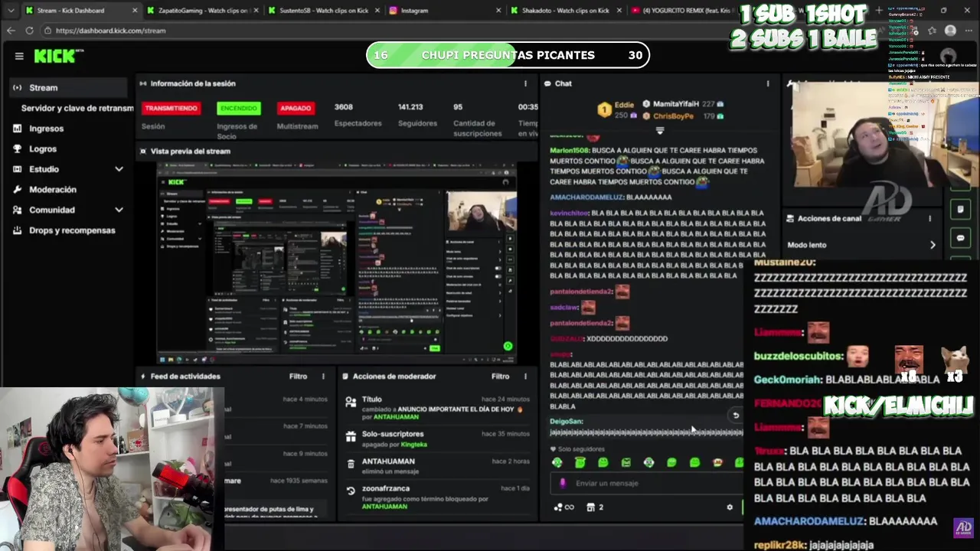Open Feed de actividades options menu
The image size is (980, 551).
(323, 376)
